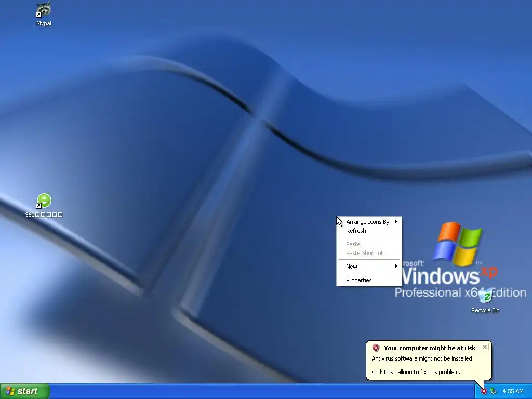Click 'Click this balloon to fix this problem'
This screenshot has width=532, height=399.
(416, 372)
